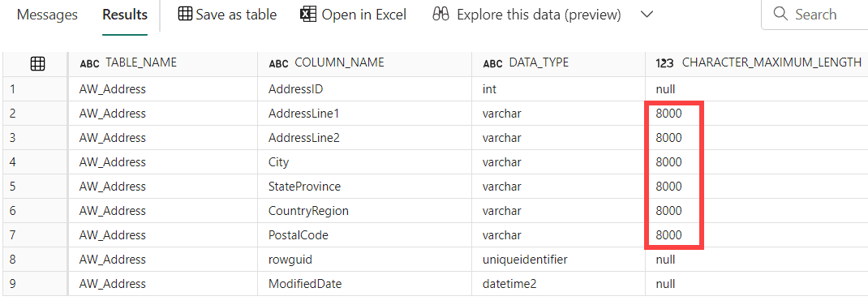Click the select-all grid icon in table corner
Image resolution: width=868 pixels, height=305 pixels.
37,64
